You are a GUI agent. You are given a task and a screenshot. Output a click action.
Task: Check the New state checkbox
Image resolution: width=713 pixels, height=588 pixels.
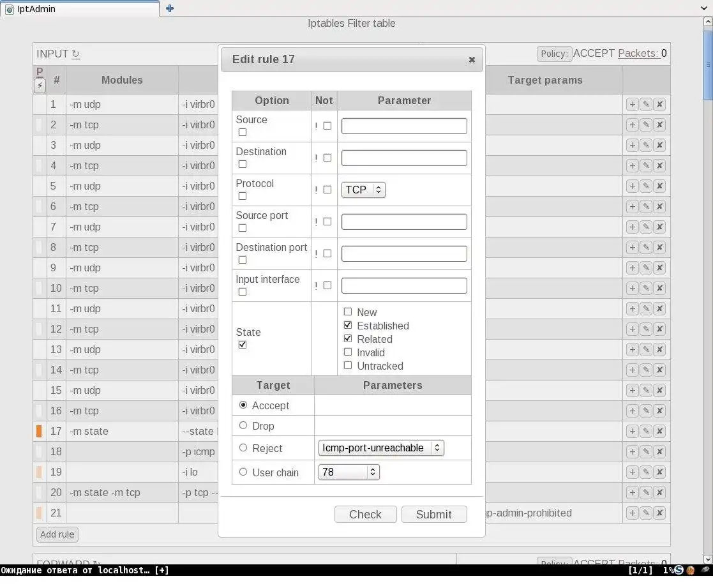[x=348, y=312]
